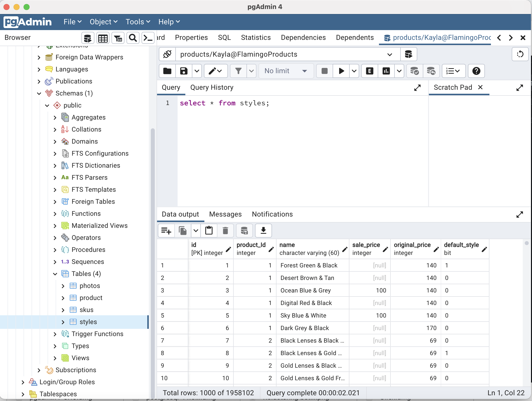Open the No limit rows dropdown
The image size is (532, 401).
pos(286,71)
